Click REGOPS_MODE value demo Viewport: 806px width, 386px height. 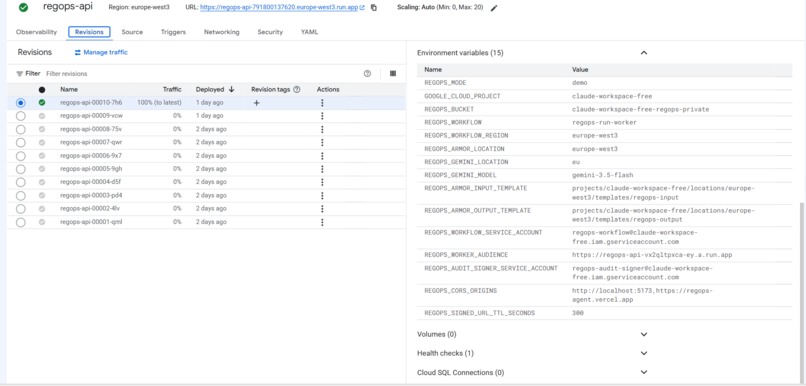pos(579,83)
